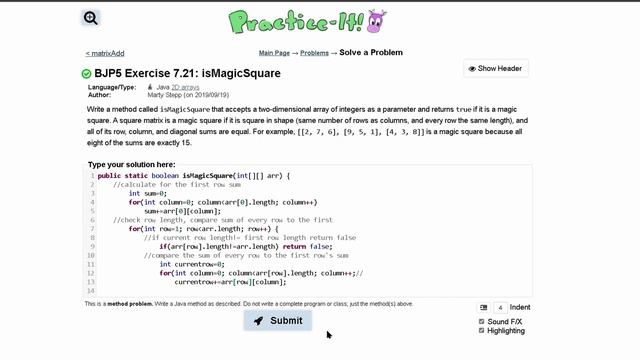Click the code line 'int sum=0;'
The height and width of the screenshot is (360, 640).
(148, 193)
